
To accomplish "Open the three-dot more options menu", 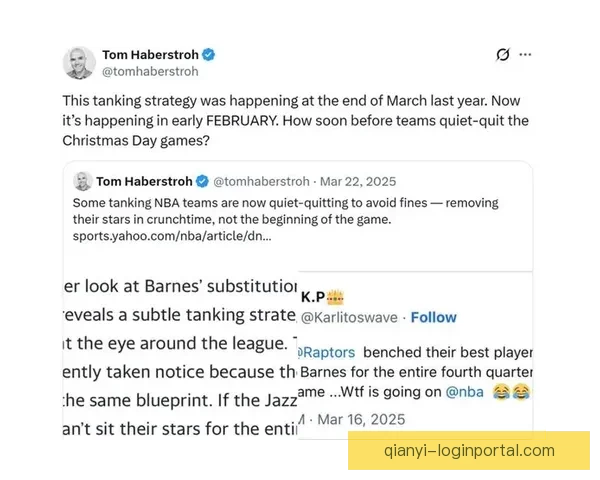I will pyautogui.click(x=525, y=55).
